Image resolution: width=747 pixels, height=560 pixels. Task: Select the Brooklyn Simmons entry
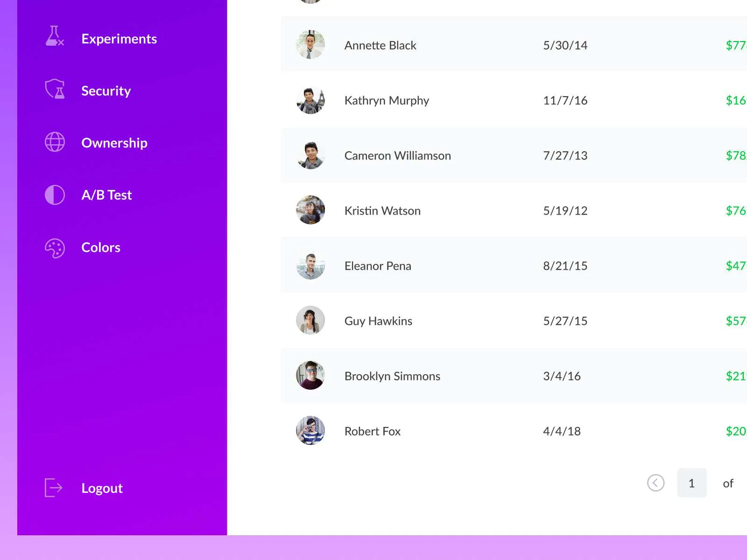pyautogui.click(x=392, y=376)
